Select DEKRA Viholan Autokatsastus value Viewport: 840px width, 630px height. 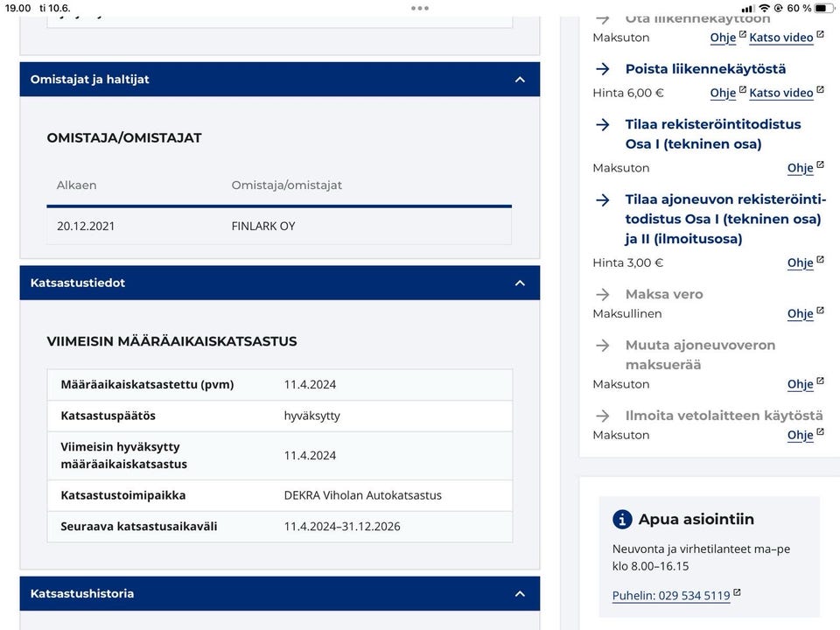362,495
